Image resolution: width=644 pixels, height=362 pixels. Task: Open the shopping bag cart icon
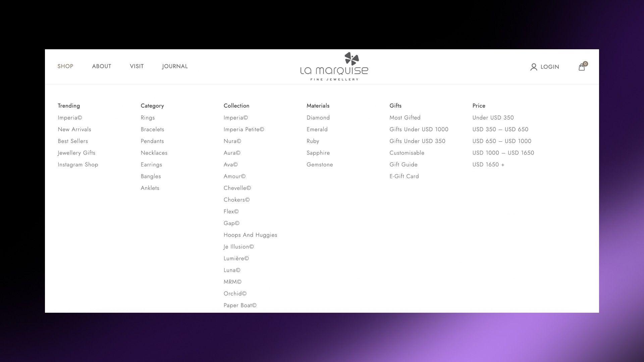[x=582, y=67]
